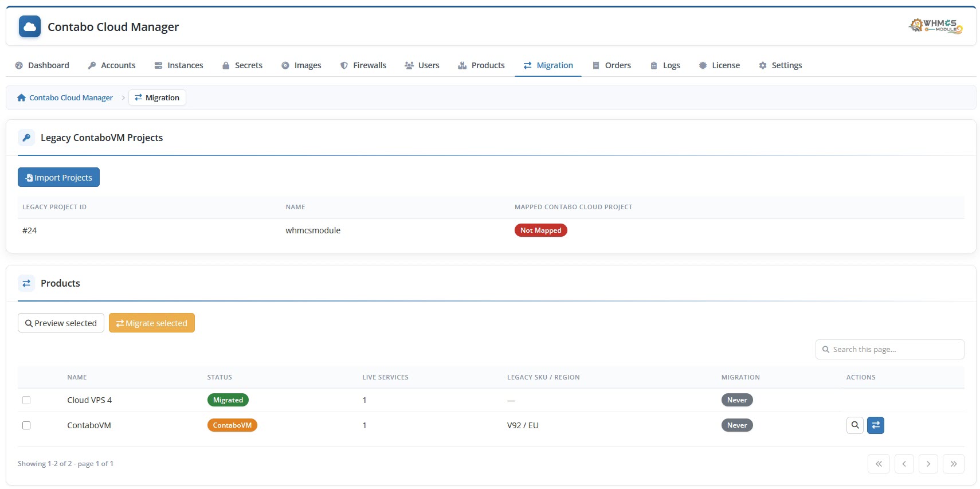Click the ContaboVM product name
The height and width of the screenshot is (489, 980).
[x=89, y=425]
